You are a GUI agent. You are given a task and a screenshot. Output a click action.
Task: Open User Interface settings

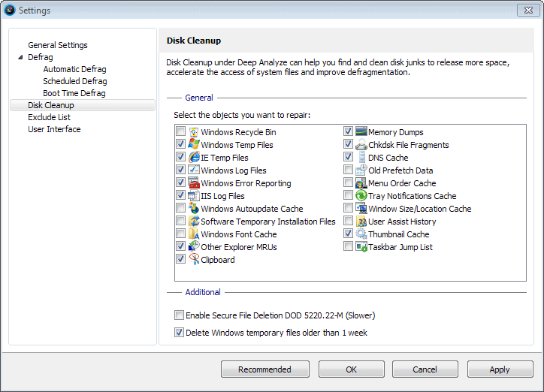pyautogui.click(x=54, y=129)
